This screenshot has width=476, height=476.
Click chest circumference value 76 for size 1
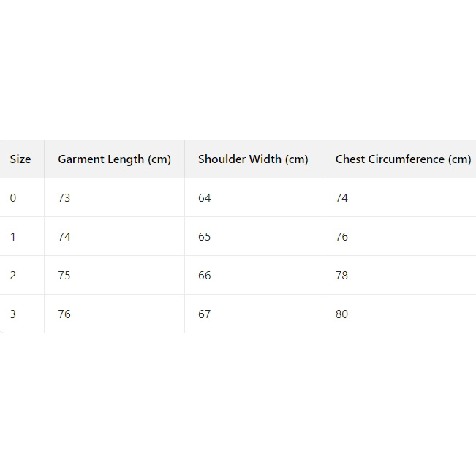point(342,237)
